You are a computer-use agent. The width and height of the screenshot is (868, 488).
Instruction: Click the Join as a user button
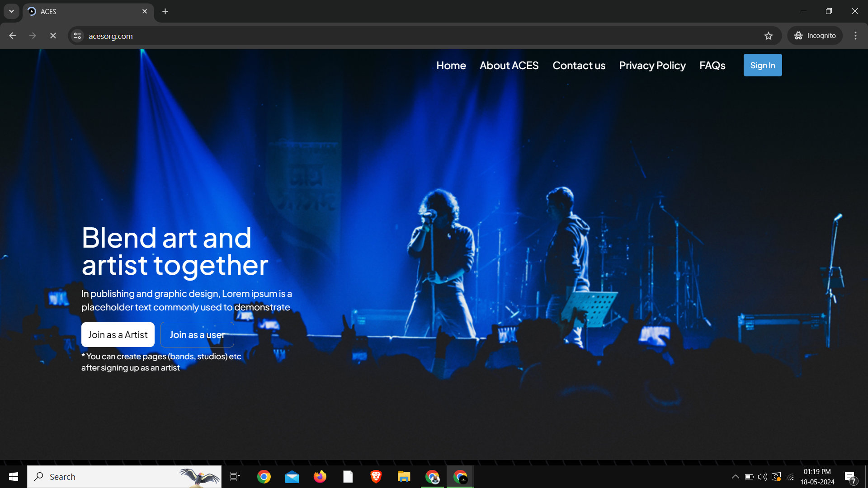197,335
